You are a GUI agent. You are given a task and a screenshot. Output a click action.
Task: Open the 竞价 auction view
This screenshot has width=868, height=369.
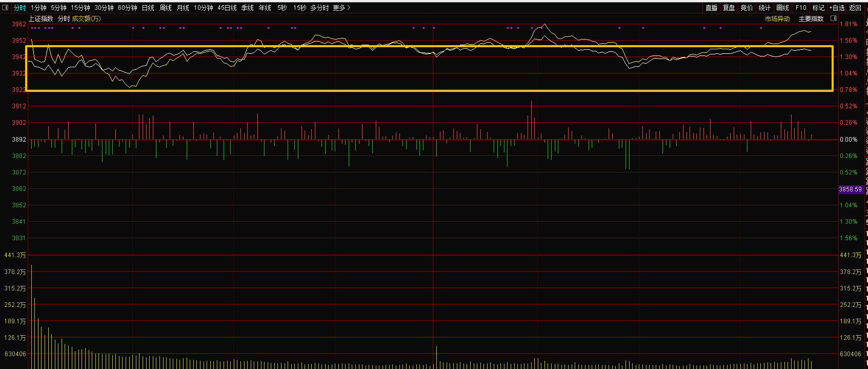click(746, 8)
